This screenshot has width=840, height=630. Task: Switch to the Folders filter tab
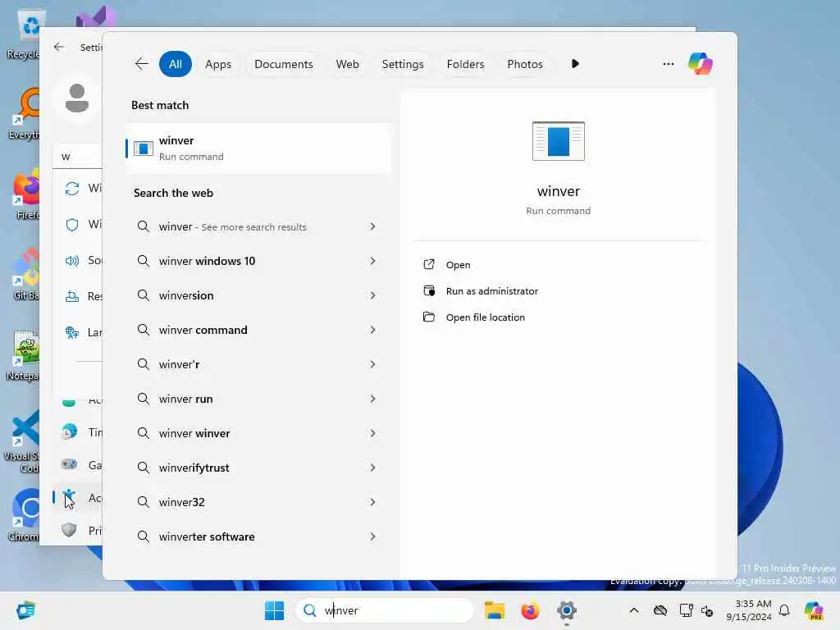pos(465,64)
